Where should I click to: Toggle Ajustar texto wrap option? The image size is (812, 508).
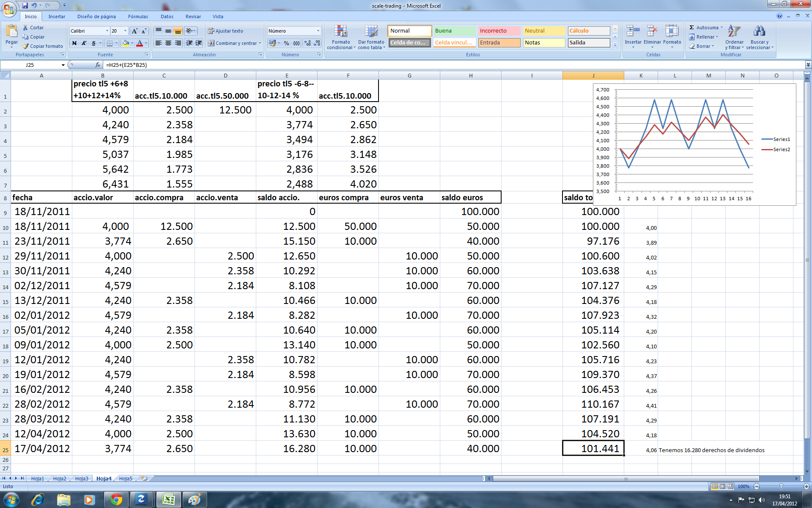[225, 31]
